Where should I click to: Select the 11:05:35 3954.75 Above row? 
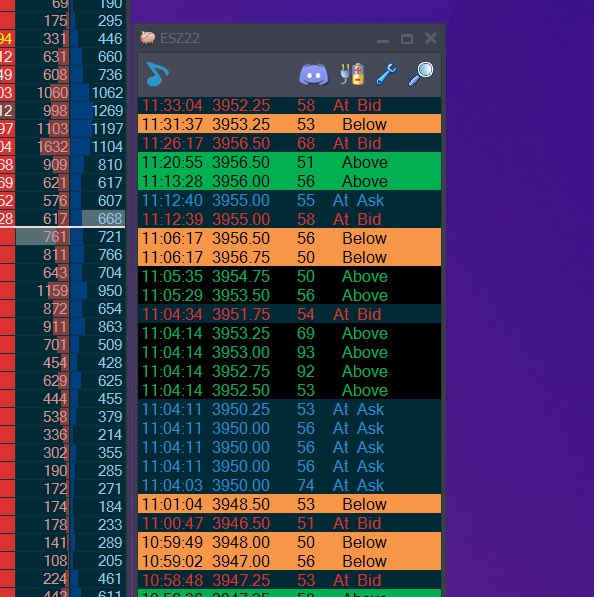tap(289, 276)
